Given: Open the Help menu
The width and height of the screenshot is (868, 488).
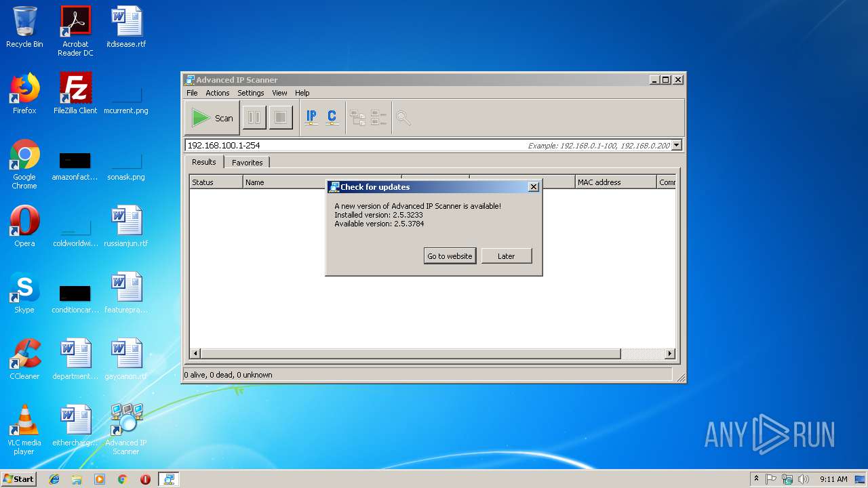Looking at the screenshot, I should tap(302, 93).
